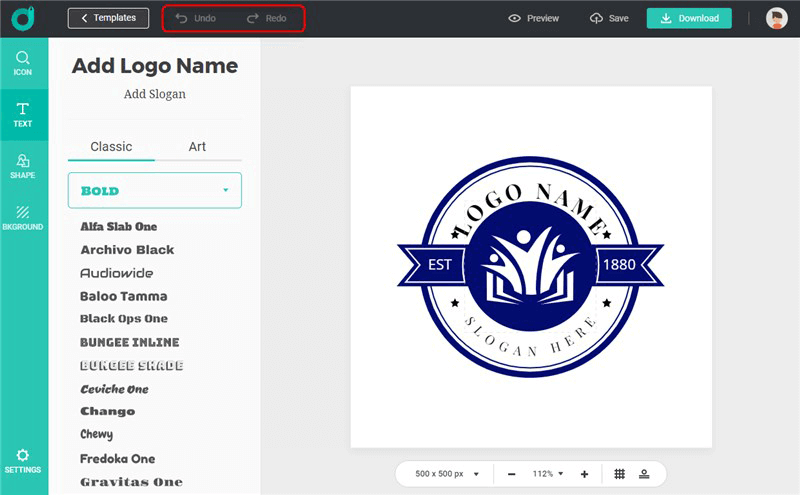Open the 112% zoom level dropdown
Viewport: 800px width, 495px height.
pyautogui.click(x=548, y=474)
